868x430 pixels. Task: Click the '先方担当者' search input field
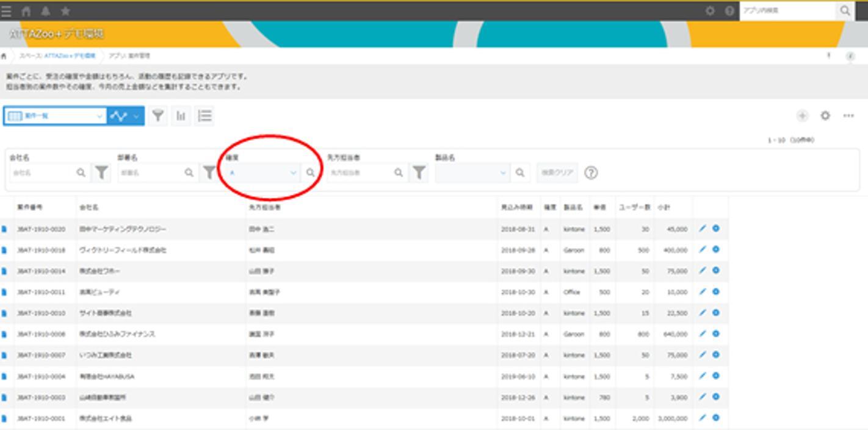[x=359, y=173]
